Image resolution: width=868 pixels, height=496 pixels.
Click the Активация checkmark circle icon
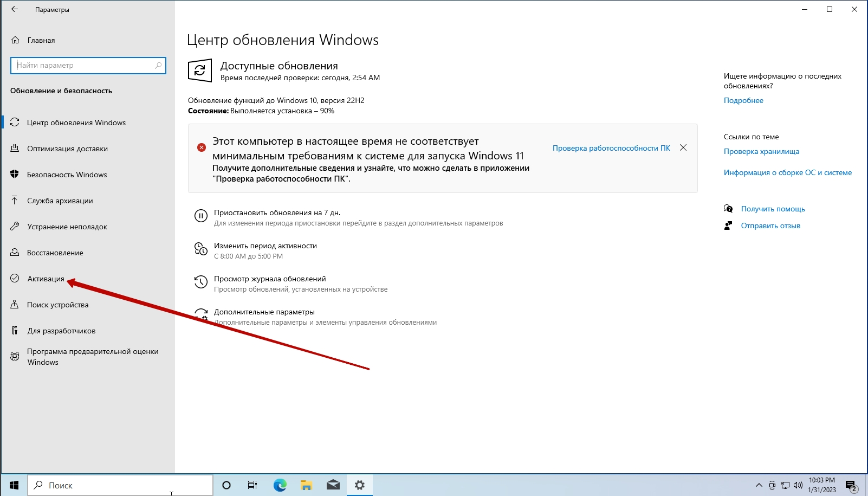15,279
